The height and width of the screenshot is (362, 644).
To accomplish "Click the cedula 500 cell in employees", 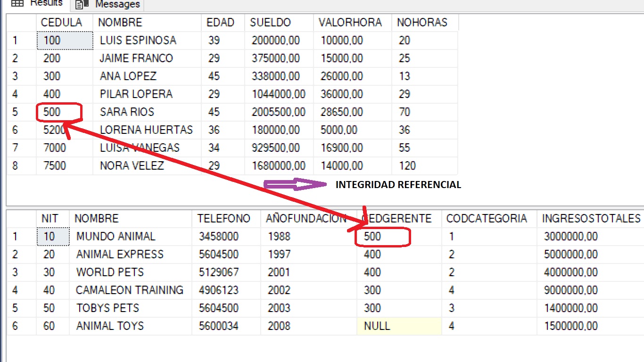I will point(65,112).
